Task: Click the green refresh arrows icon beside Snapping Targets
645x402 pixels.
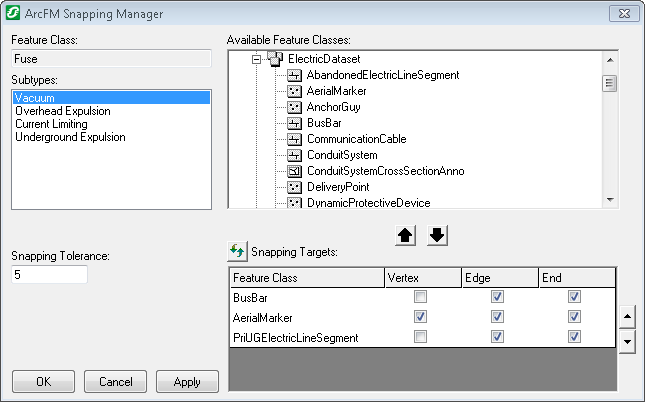Action: (x=237, y=251)
